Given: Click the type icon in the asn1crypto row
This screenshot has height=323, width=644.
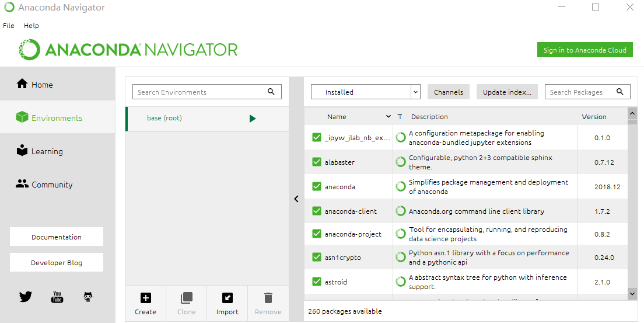Looking at the screenshot, I should [400, 258].
